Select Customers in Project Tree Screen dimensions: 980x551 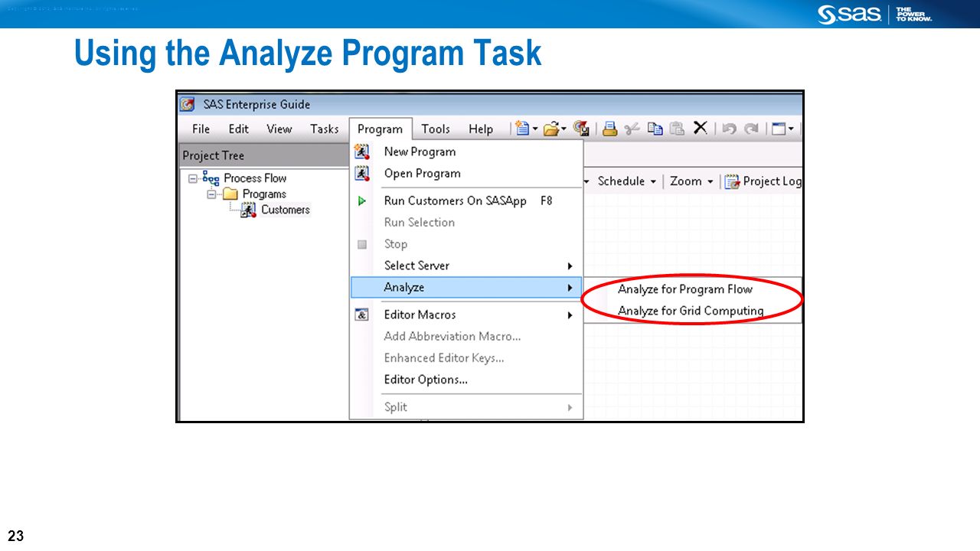point(286,210)
